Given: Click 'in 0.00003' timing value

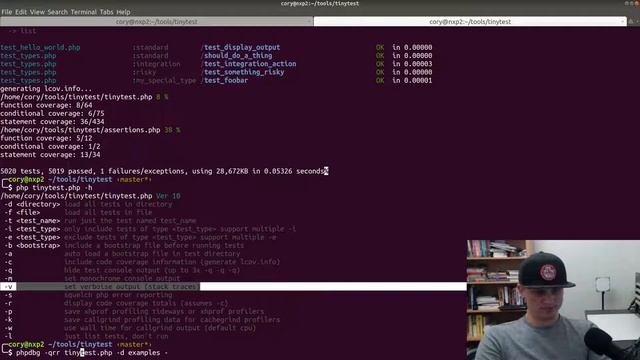Looking at the screenshot, I should point(412,64).
